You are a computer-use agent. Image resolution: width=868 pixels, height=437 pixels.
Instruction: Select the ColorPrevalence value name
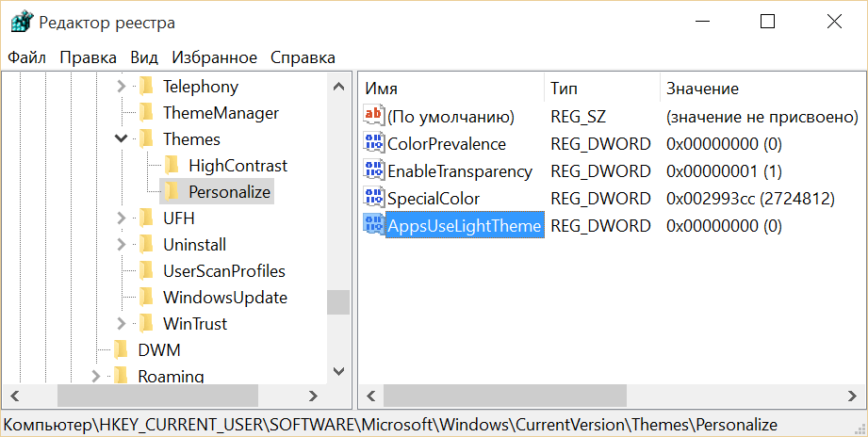point(447,144)
